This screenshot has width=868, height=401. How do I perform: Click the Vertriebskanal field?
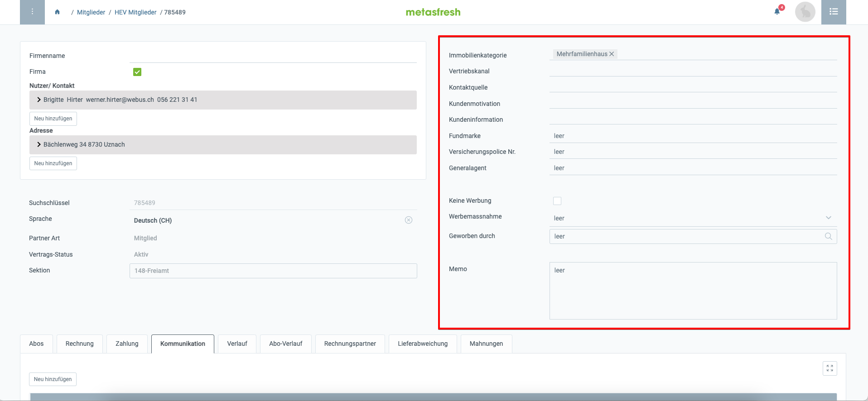(x=693, y=71)
